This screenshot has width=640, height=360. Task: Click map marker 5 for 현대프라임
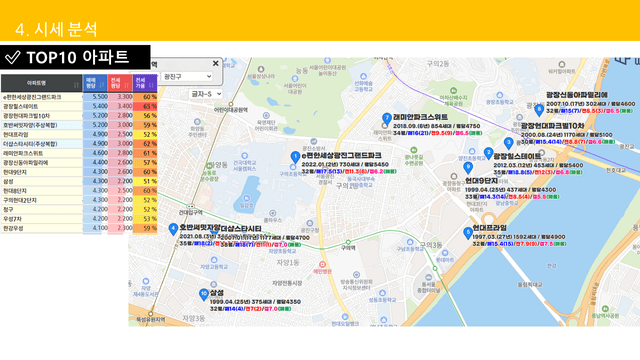click(468, 233)
